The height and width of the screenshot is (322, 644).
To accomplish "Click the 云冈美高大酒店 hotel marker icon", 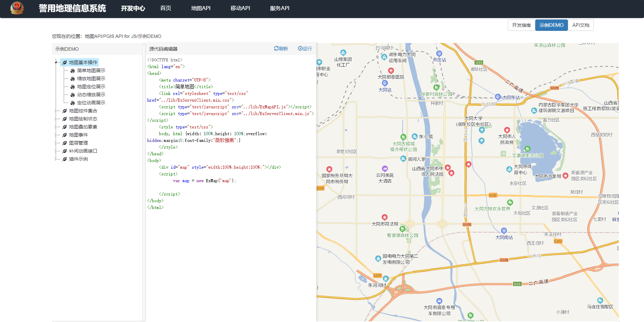I will point(385,168).
